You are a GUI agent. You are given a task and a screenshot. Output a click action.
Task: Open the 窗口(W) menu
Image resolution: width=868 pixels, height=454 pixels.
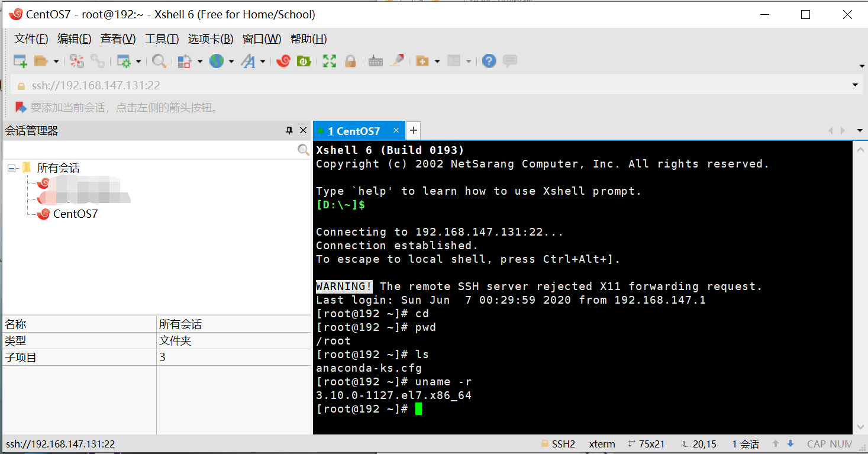point(262,39)
